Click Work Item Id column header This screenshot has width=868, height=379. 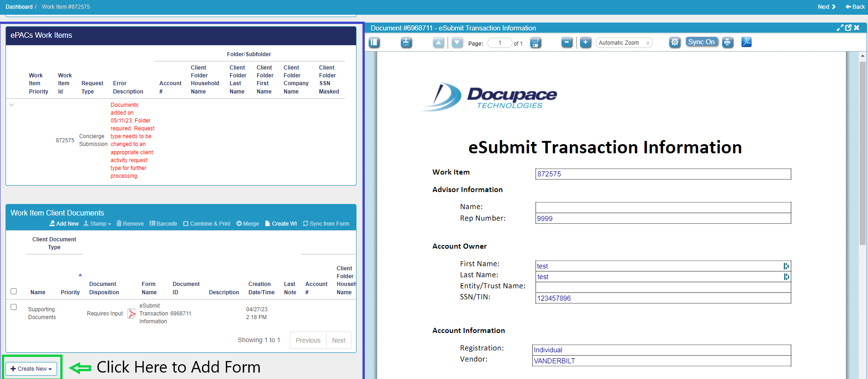[64, 83]
